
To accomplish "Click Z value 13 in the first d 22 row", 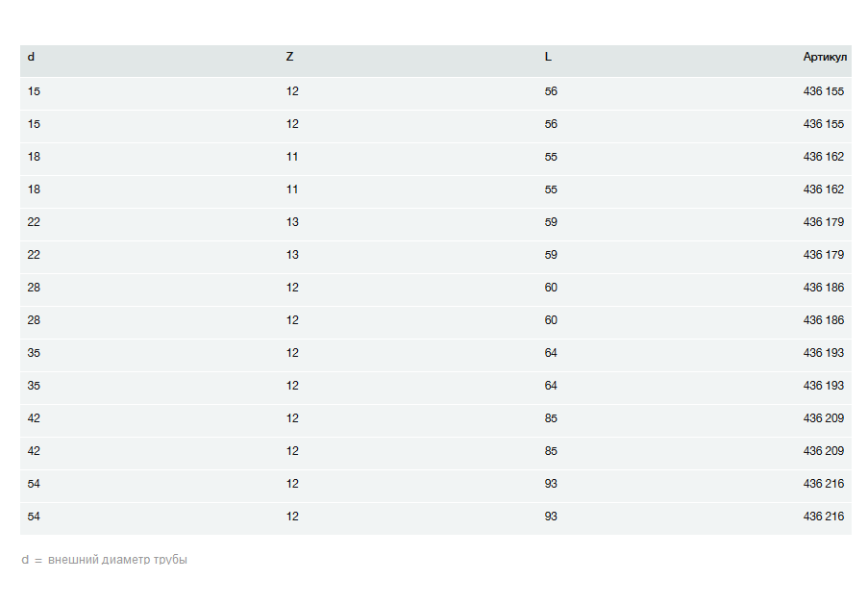I will pos(292,222).
